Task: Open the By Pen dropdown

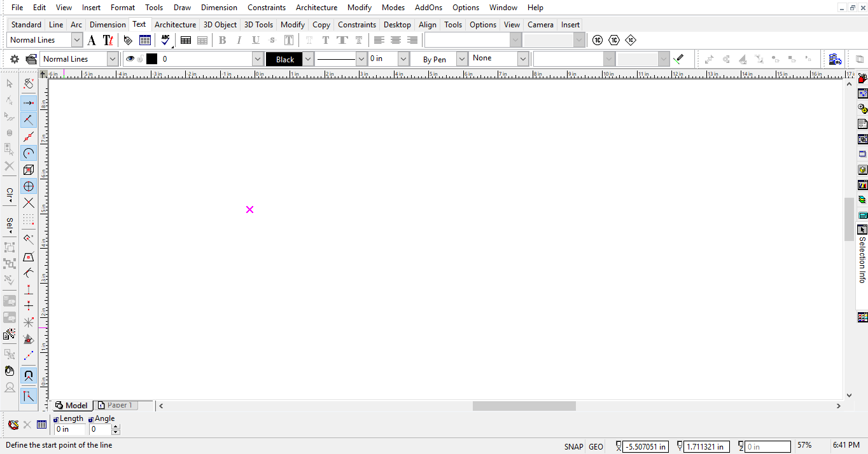Action: click(462, 59)
